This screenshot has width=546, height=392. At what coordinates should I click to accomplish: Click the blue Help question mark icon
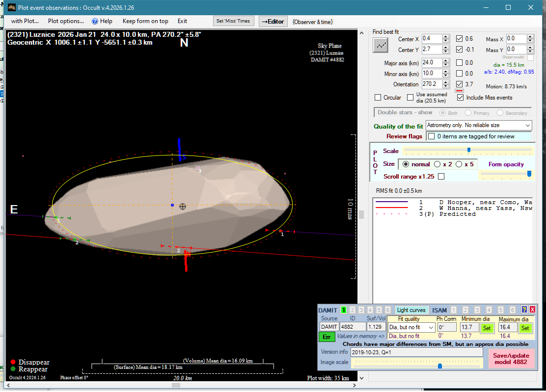tap(95, 21)
